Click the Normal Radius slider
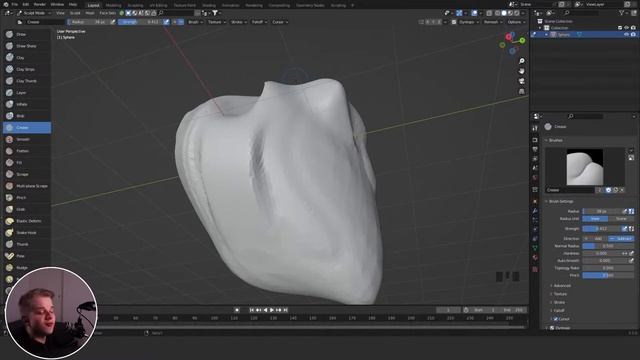This screenshot has height=360, width=640. tap(608, 246)
